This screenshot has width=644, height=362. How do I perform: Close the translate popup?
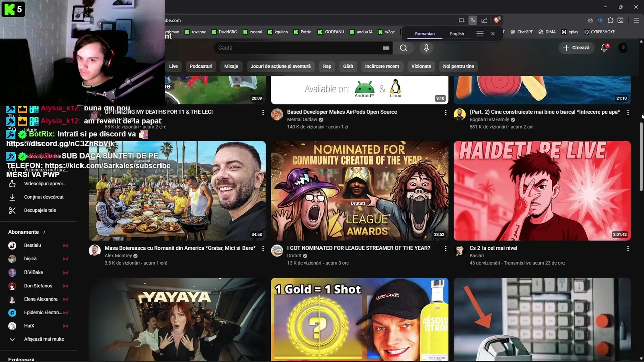tap(493, 34)
